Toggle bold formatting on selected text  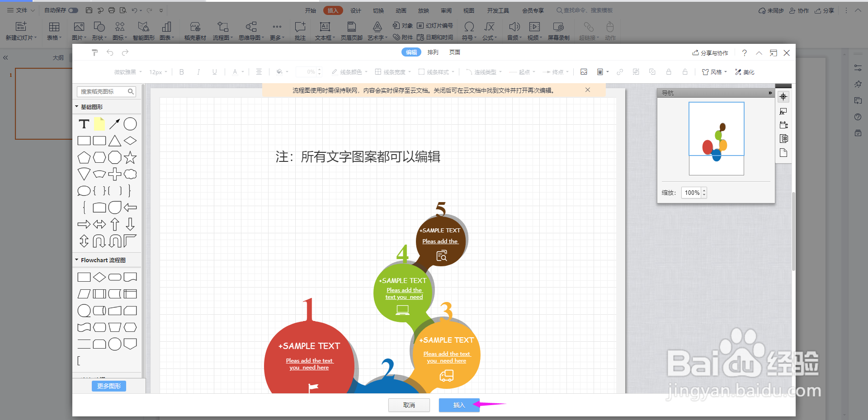[181, 71]
